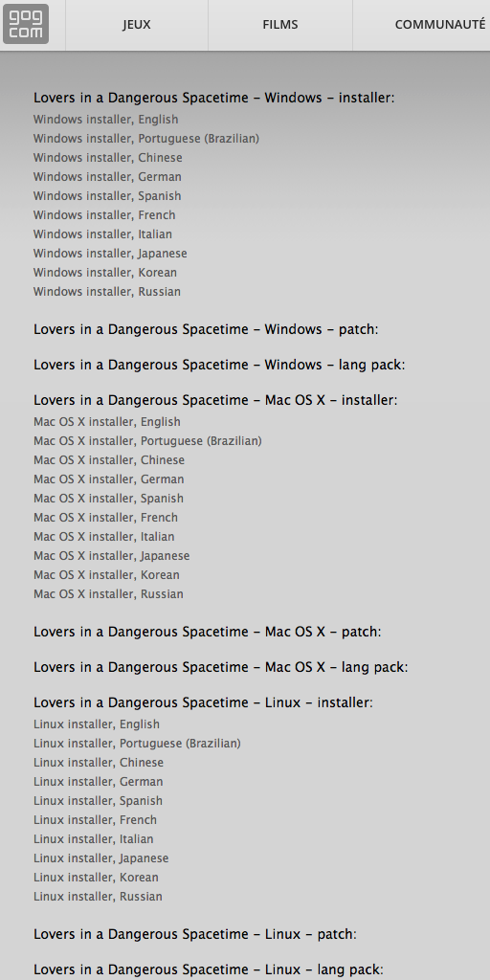This screenshot has width=490, height=980.
Task: Download Windows installer, French
Action: (104, 215)
